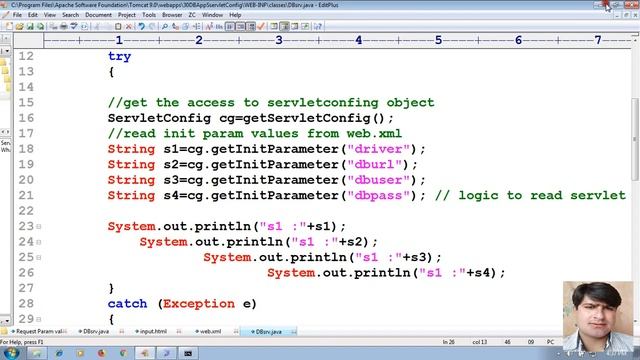Click the Set Font toolbar icon
This screenshot has height=360, width=640.
click(x=209, y=27)
